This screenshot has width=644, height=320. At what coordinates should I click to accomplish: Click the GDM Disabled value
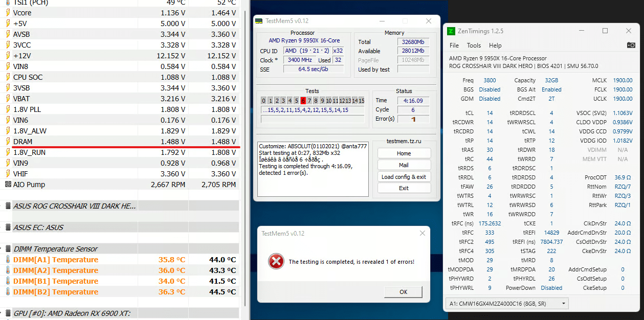pyautogui.click(x=490, y=99)
